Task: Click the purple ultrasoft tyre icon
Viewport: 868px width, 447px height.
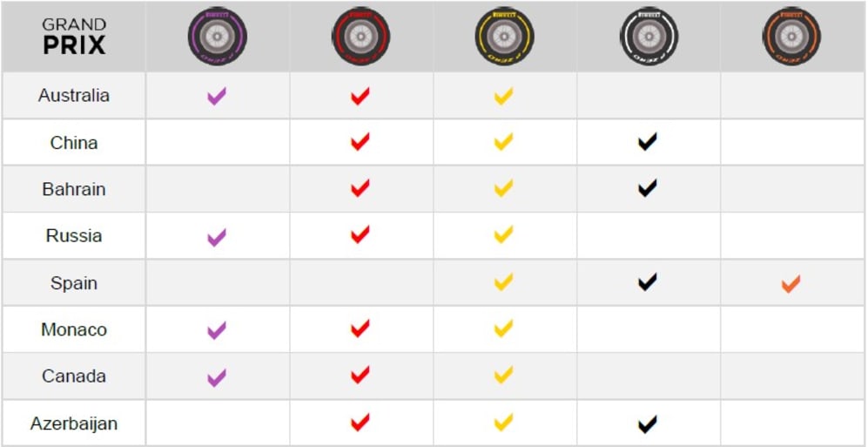Action: click(x=217, y=37)
